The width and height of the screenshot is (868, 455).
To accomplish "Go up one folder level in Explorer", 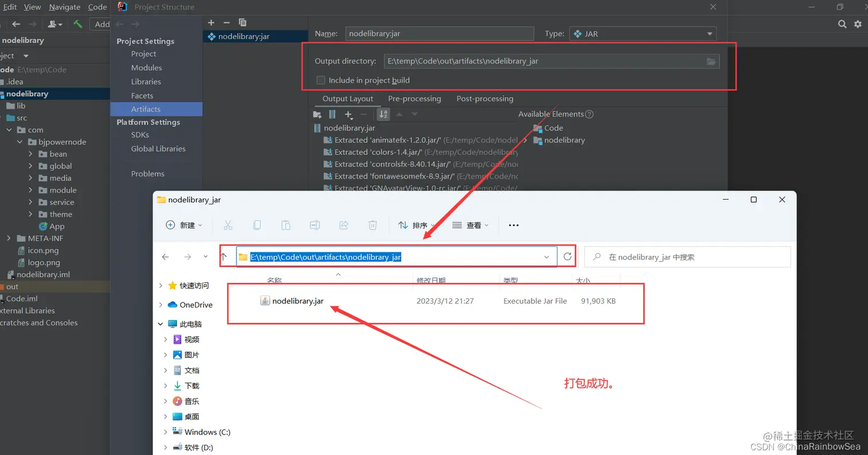I will [x=224, y=256].
